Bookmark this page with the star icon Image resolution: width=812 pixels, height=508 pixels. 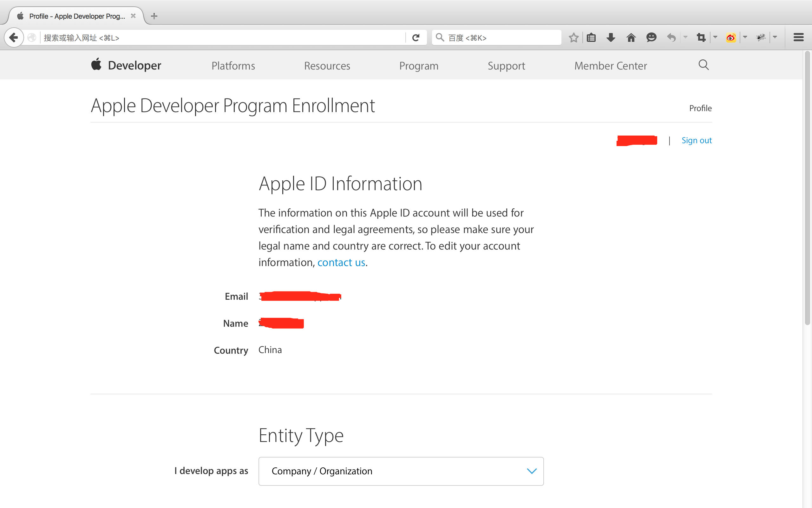coord(573,38)
